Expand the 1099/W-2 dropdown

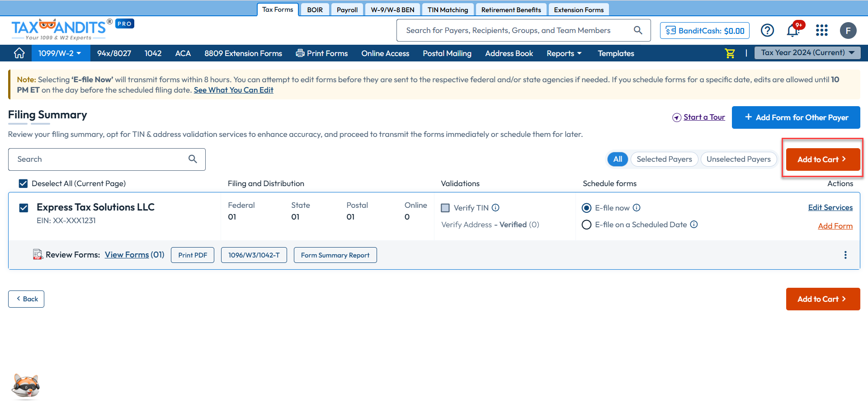tap(60, 53)
